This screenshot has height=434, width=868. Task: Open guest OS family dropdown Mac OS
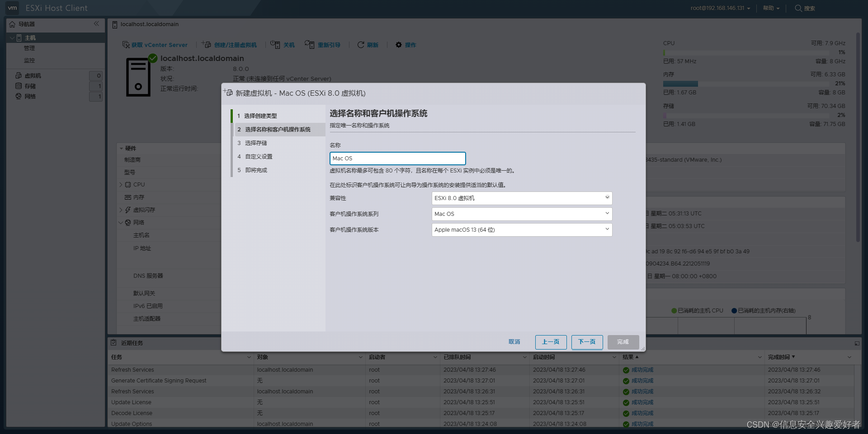coord(522,214)
